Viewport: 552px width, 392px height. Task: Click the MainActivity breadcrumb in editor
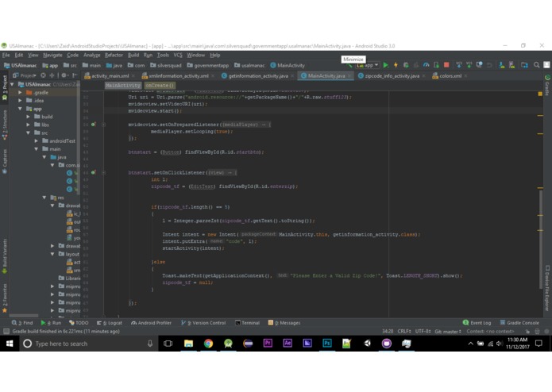click(123, 86)
